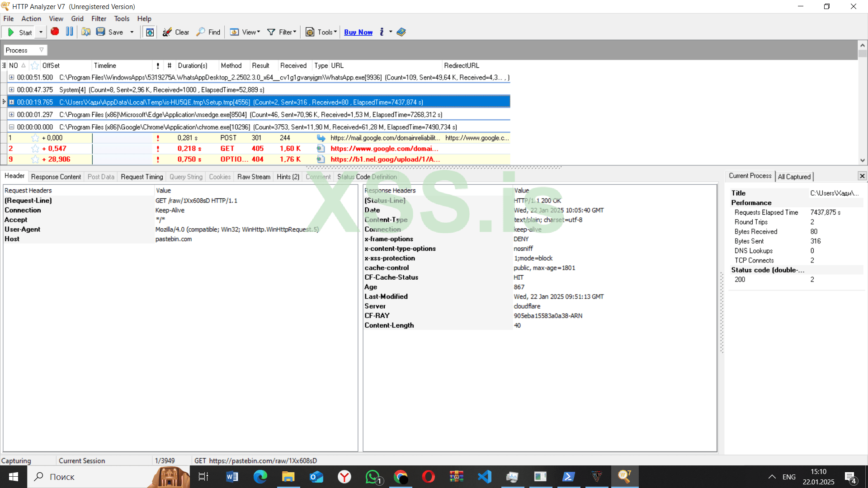Screen dimensions: 868x488
Task: Open the Grid menu
Action: pos(77,19)
